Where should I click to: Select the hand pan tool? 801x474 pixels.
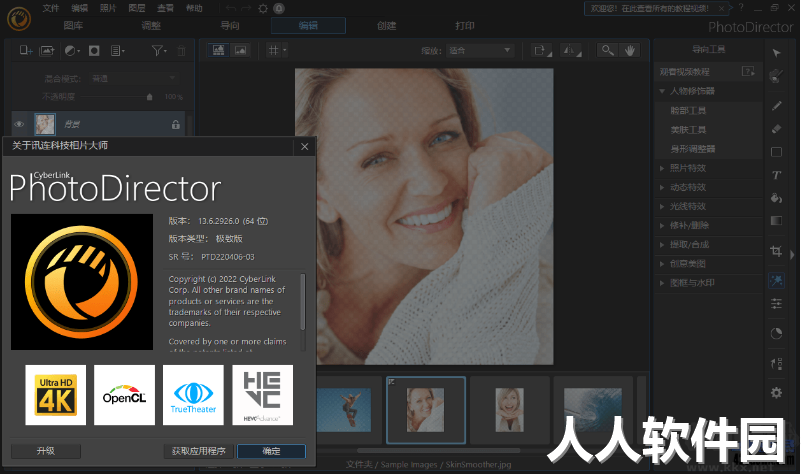click(x=629, y=50)
